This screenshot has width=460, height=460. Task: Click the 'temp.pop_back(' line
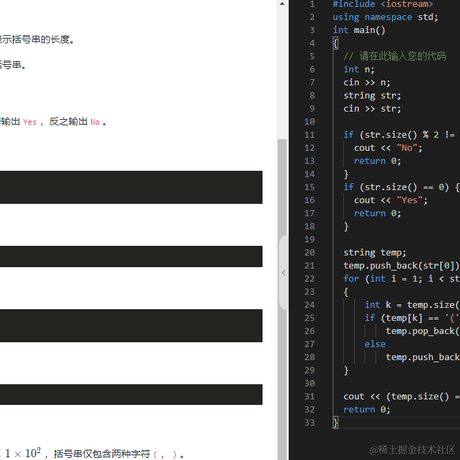coord(423,331)
